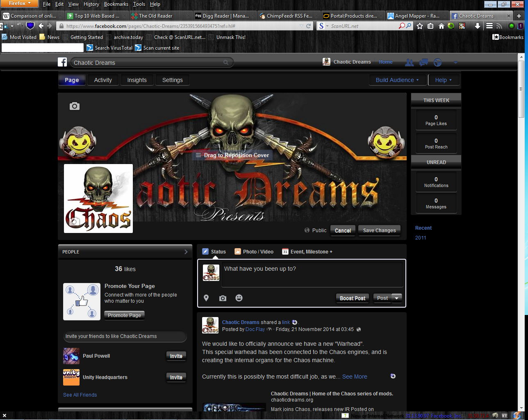Click the WR icon in the status bar
This screenshot has width=528, height=420.
coord(504,416)
